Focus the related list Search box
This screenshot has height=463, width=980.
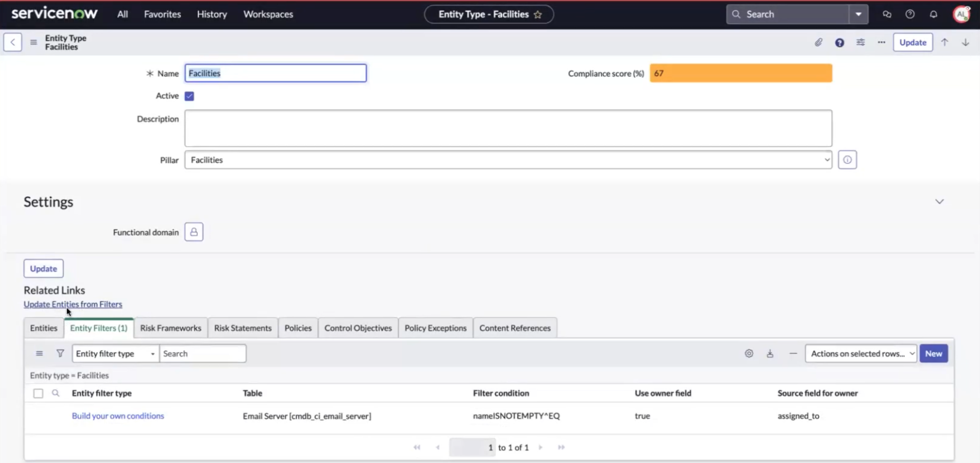pos(203,353)
